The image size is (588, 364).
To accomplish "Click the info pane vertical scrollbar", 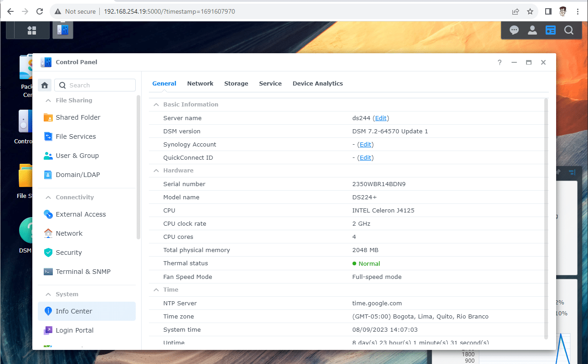I will (x=546, y=219).
